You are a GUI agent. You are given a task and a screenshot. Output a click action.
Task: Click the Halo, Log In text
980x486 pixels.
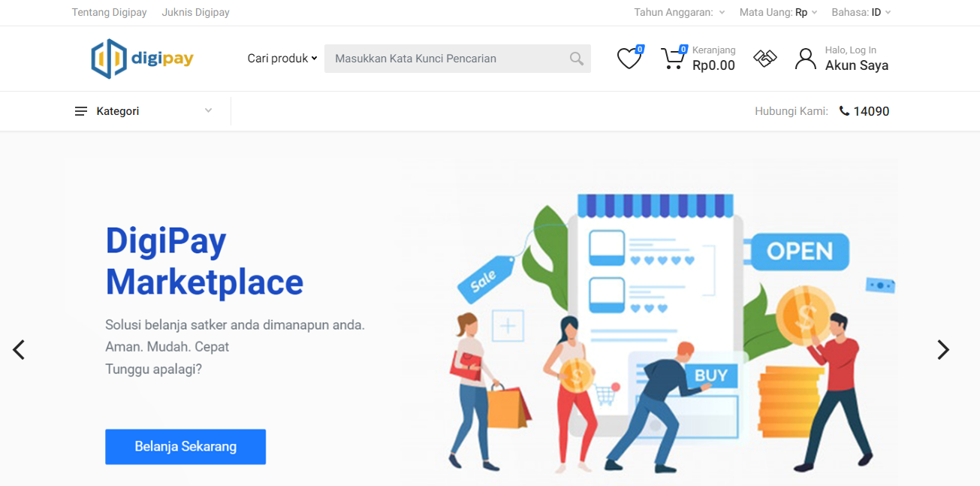[x=851, y=50]
